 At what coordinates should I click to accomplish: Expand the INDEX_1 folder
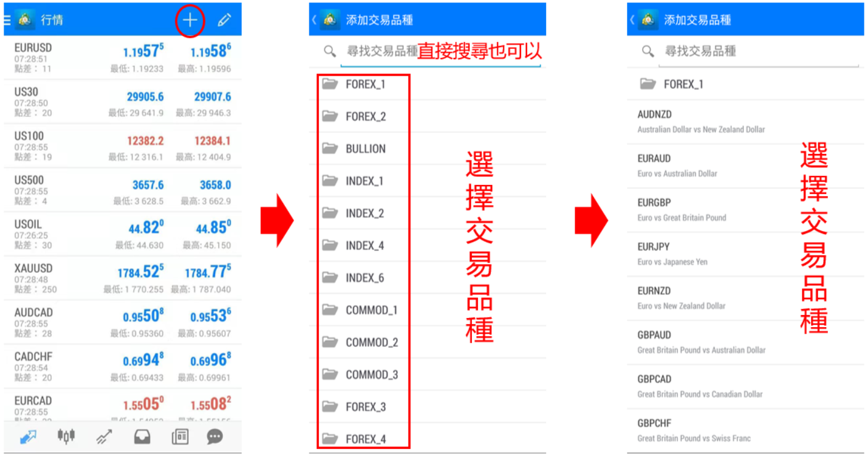coord(364,181)
